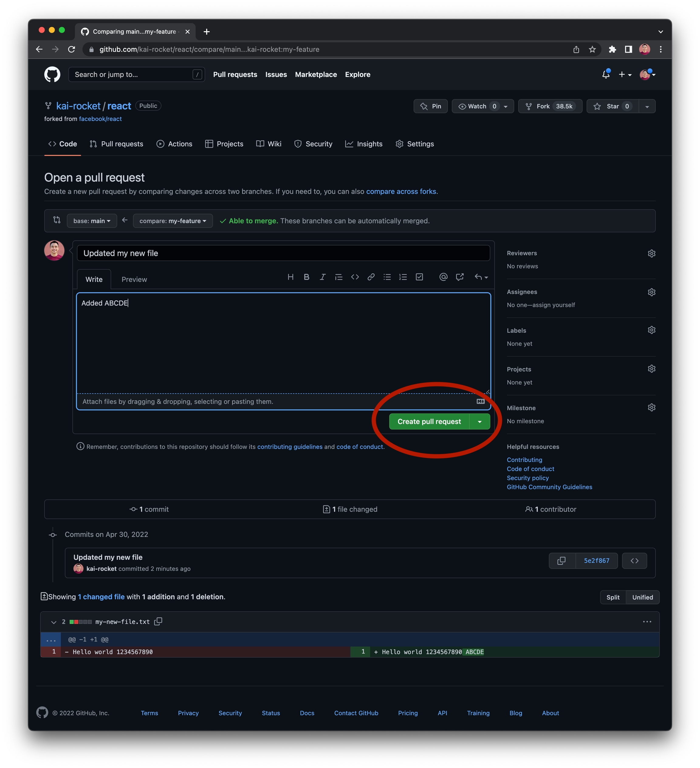Click the bold formatting icon

(x=306, y=277)
